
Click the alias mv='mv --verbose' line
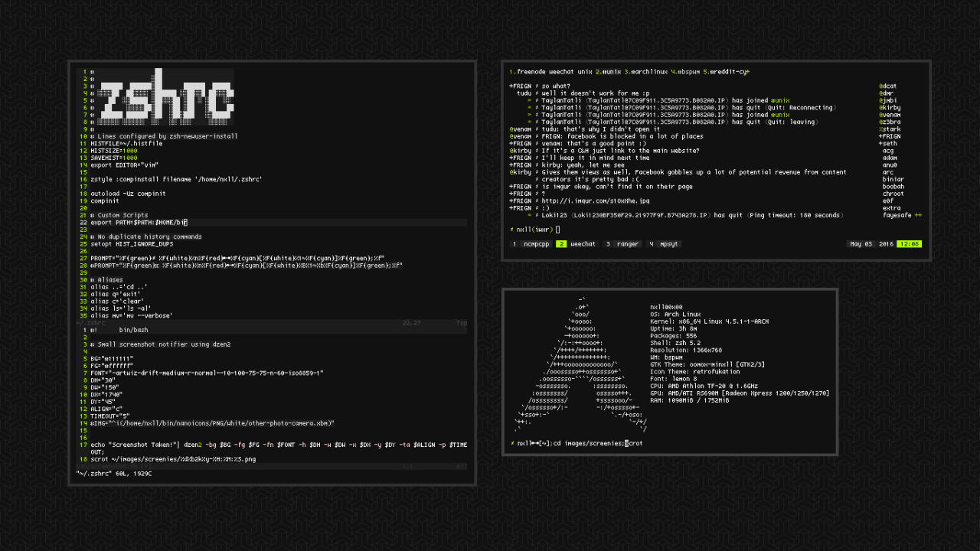point(132,315)
